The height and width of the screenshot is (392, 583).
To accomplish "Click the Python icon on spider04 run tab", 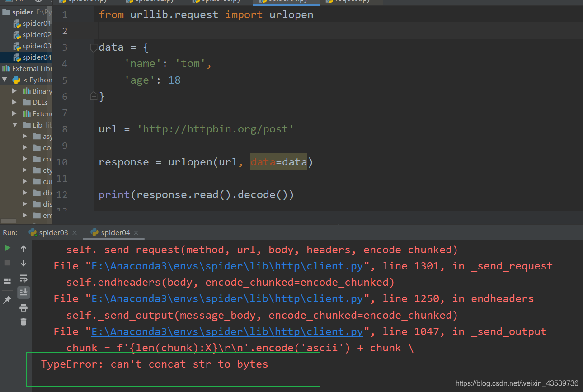I will [94, 232].
